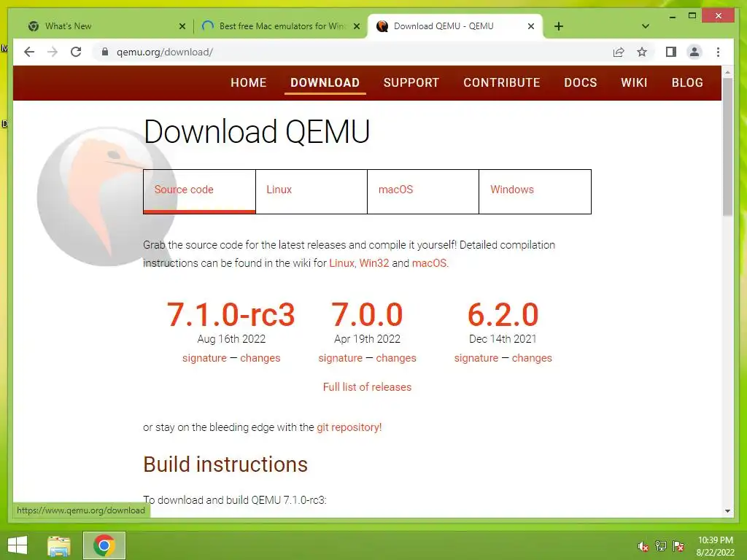
Task: Close the Download QEMU tab
Action: point(531,26)
